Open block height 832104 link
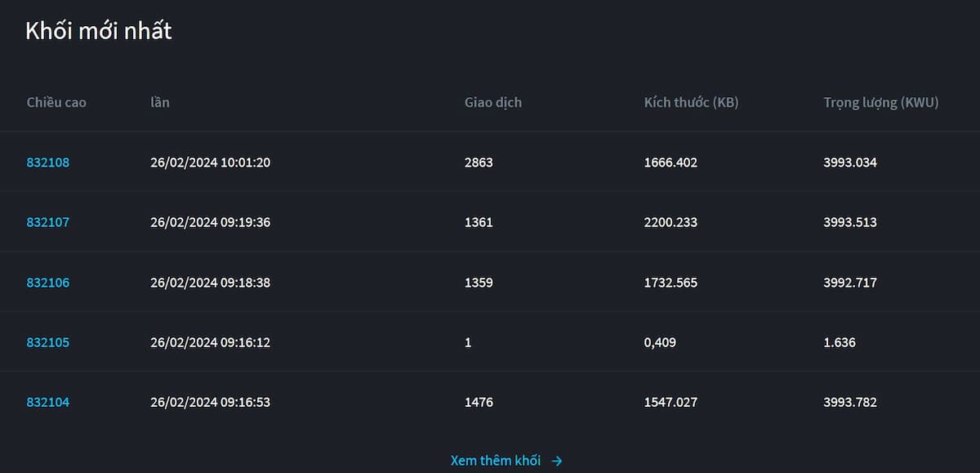This screenshot has height=473, width=980. [48, 403]
